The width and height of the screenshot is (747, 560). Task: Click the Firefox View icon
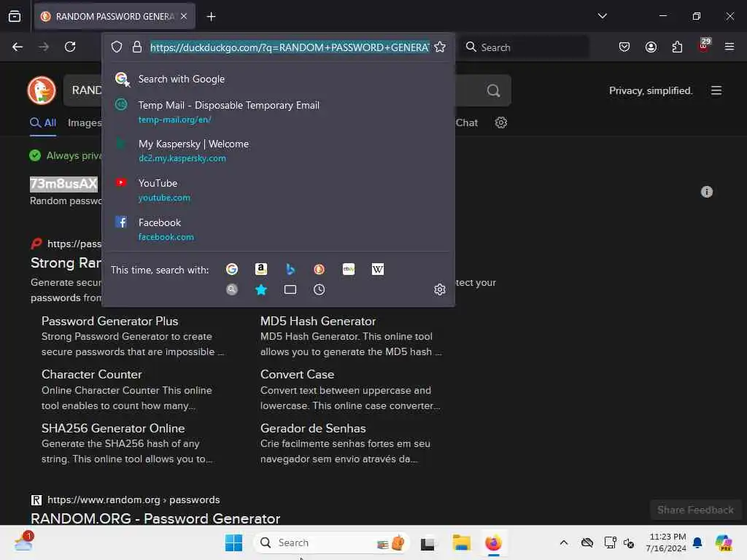pyautogui.click(x=15, y=16)
